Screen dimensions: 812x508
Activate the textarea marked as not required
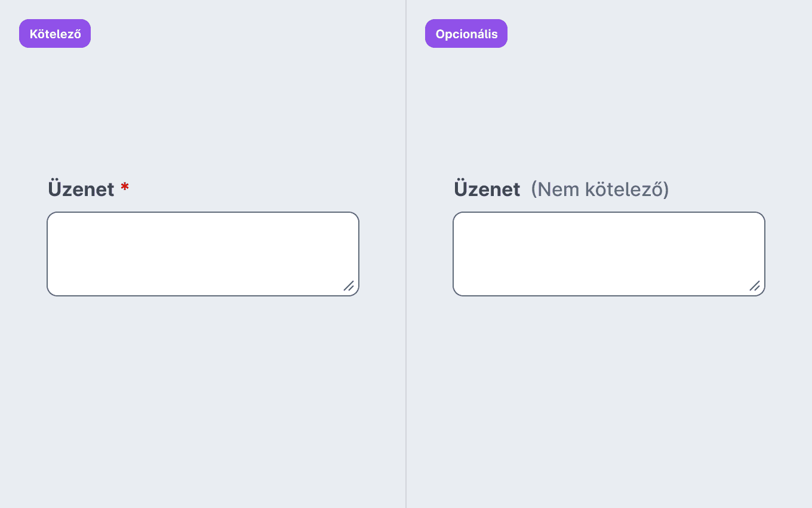tap(609, 254)
